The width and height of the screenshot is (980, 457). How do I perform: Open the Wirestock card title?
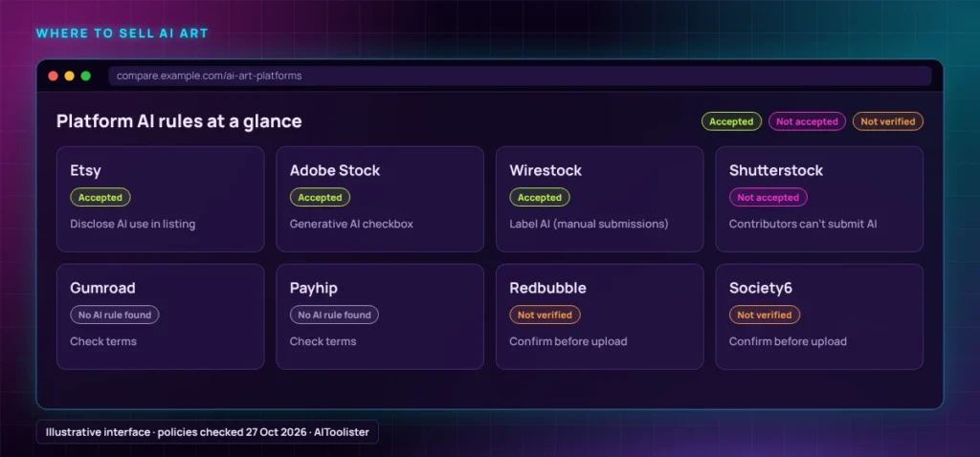pos(546,170)
